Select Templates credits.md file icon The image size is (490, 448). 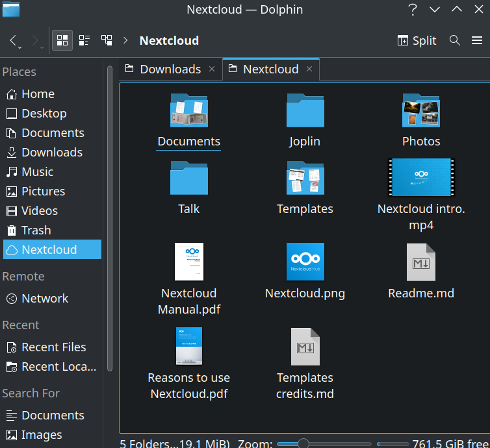tap(305, 347)
